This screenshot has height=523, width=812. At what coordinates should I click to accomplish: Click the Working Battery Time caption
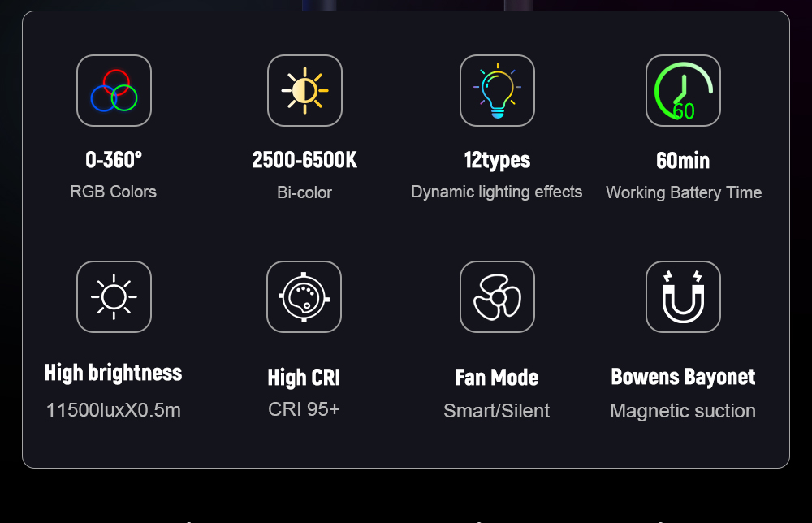683,192
